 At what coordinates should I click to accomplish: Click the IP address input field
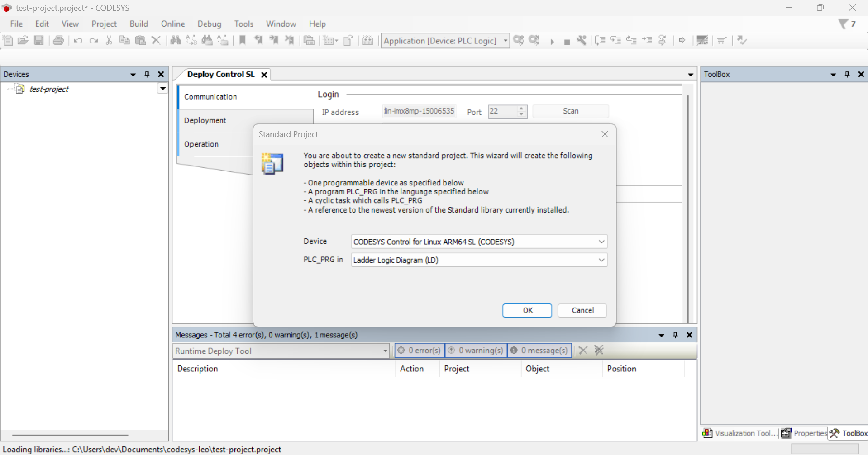(x=419, y=111)
